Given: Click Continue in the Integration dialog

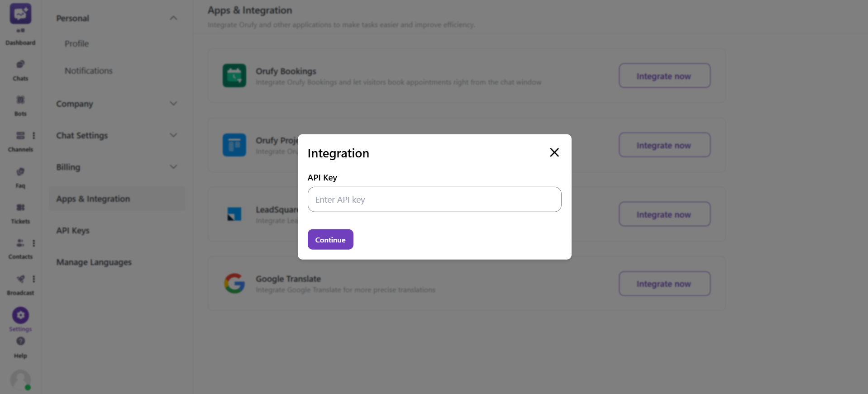Looking at the screenshot, I should pos(330,239).
